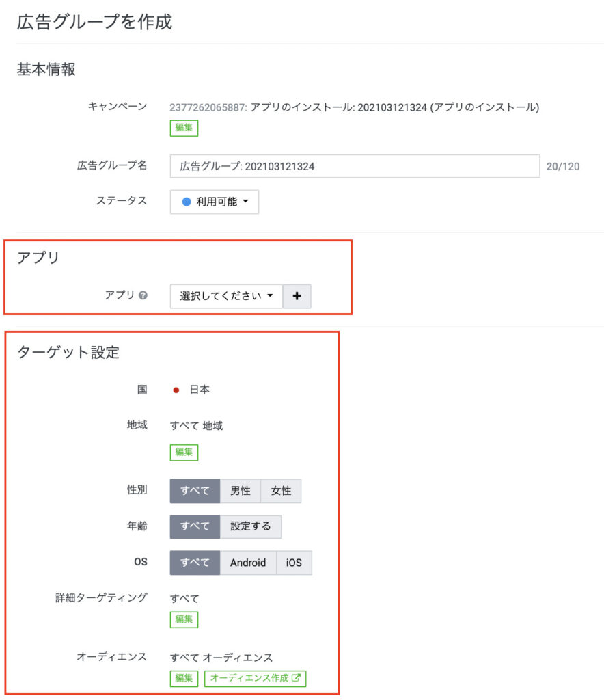The image size is (604, 700).
Task: Open the 編集 button under キャンペーン
Action: point(183,127)
